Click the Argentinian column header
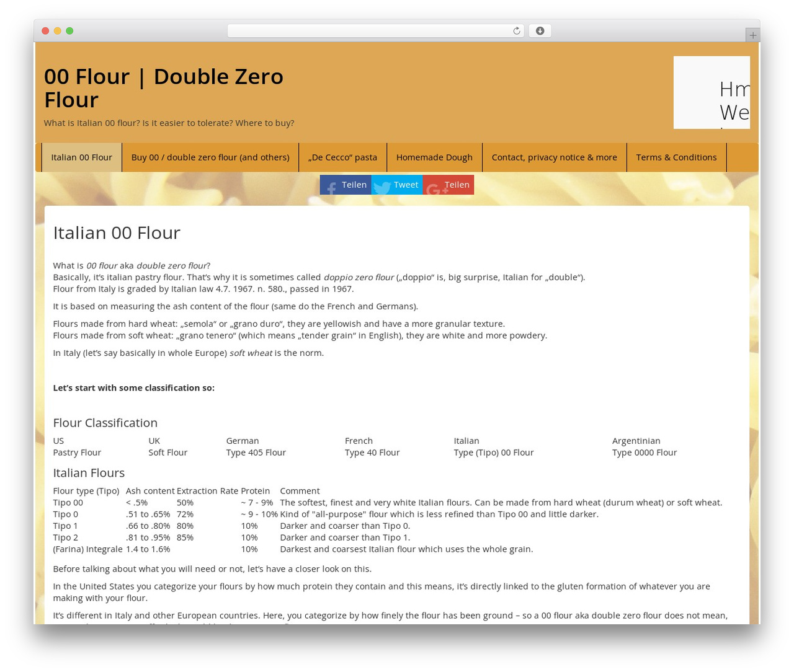Image resolution: width=794 pixels, height=672 pixels. click(x=636, y=441)
